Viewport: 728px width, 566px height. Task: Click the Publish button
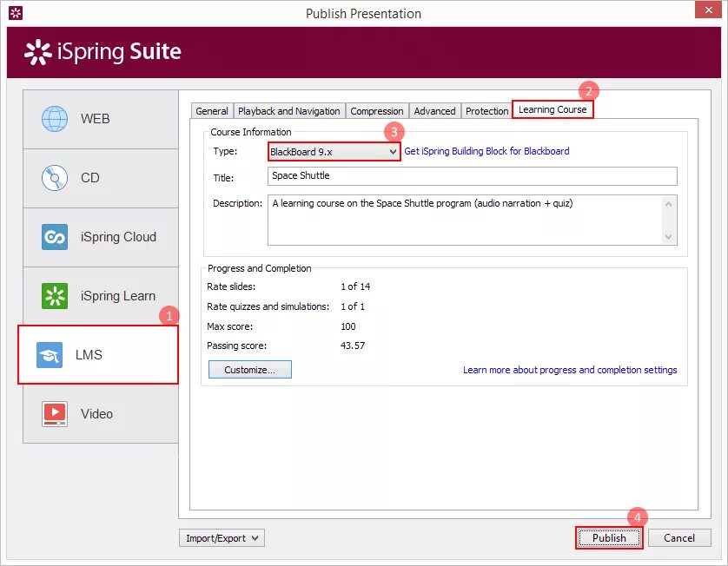(609, 538)
